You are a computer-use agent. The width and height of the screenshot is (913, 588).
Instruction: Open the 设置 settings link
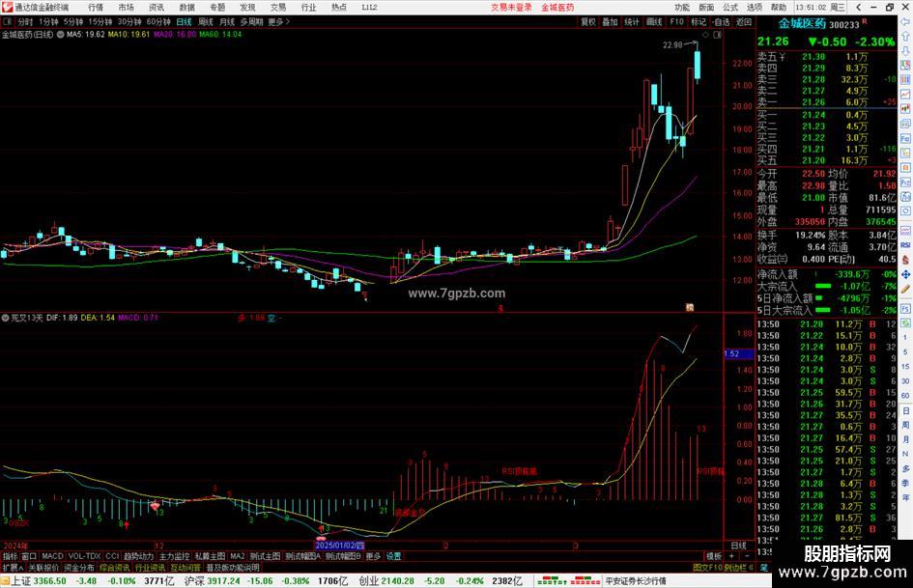tap(393, 556)
